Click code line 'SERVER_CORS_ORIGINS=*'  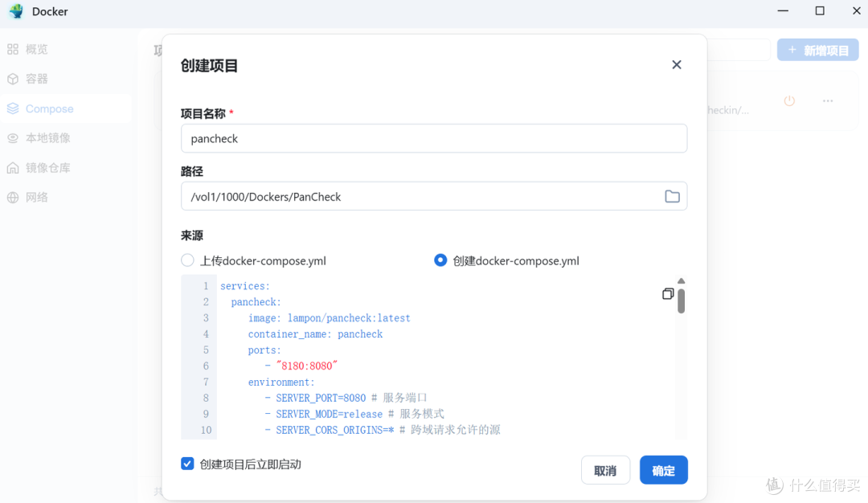pos(335,430)
